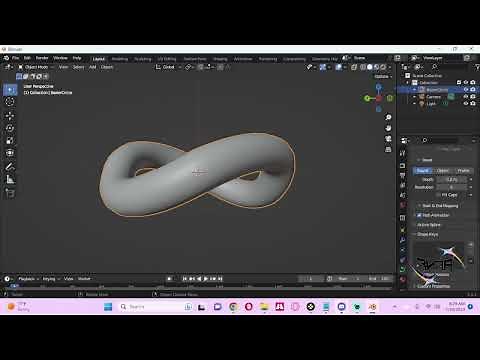Image resolution: width=480 pixels, height=360 pixels.
Task: Expand the Shape Keys panel
Action: coord(427,234)
